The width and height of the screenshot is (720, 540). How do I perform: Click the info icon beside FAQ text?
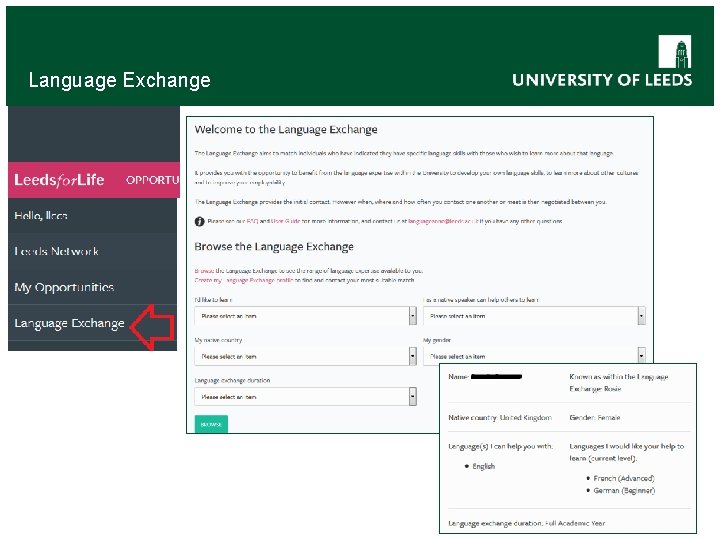coord(199,221)
